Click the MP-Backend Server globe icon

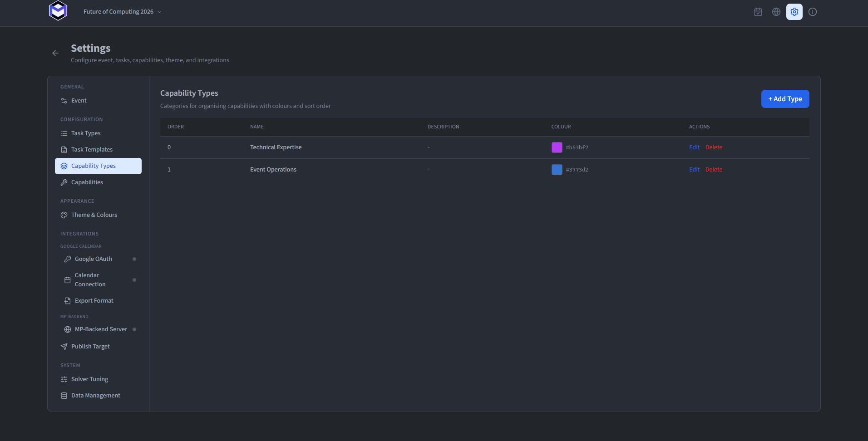68,329
